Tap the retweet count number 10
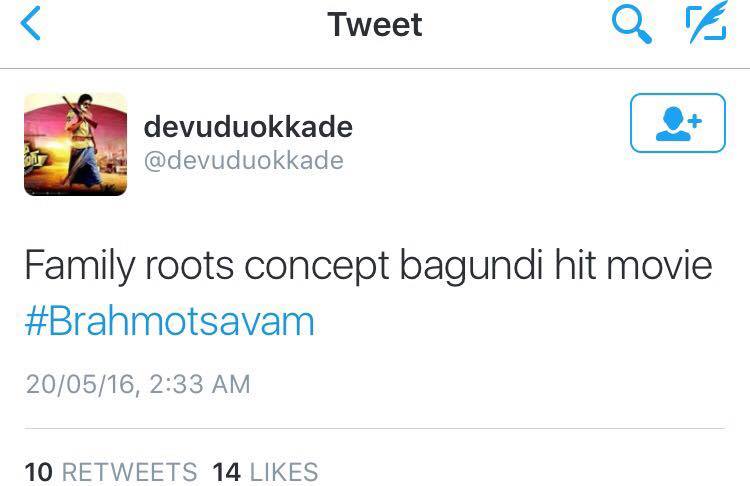Screen dimensions: 750x486 click(x=38, y=472)
